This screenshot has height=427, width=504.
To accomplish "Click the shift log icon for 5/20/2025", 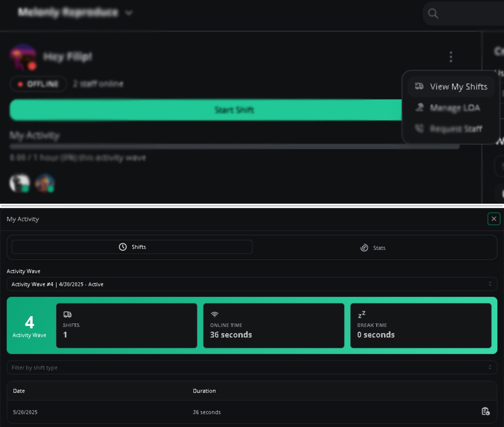I will point(485,411).
